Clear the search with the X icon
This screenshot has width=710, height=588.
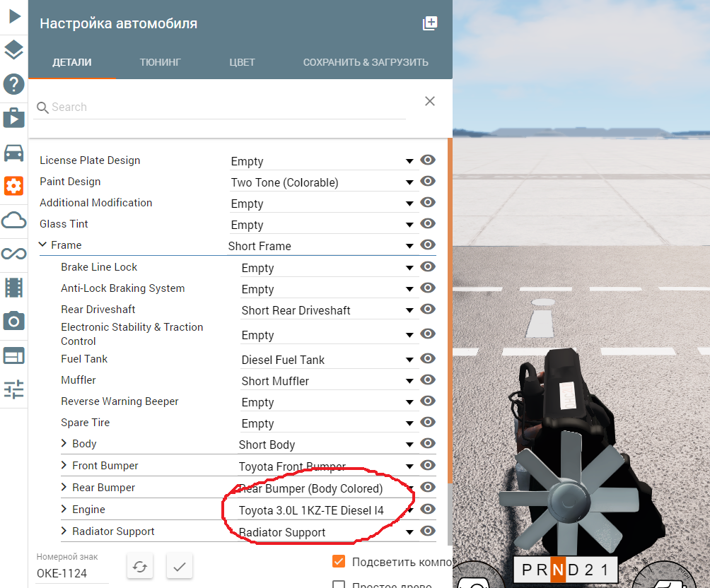click(430, 101)
